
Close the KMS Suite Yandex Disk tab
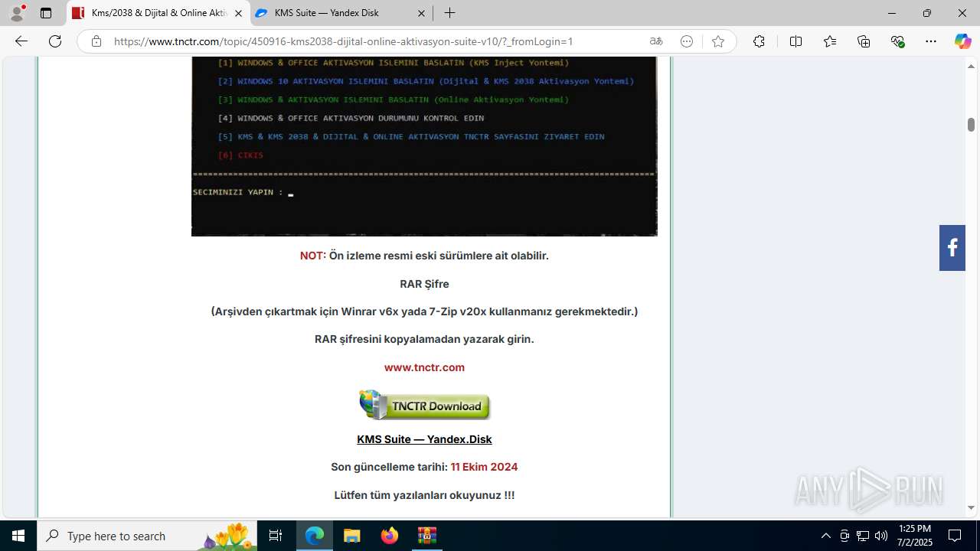[x=422, y=13]
